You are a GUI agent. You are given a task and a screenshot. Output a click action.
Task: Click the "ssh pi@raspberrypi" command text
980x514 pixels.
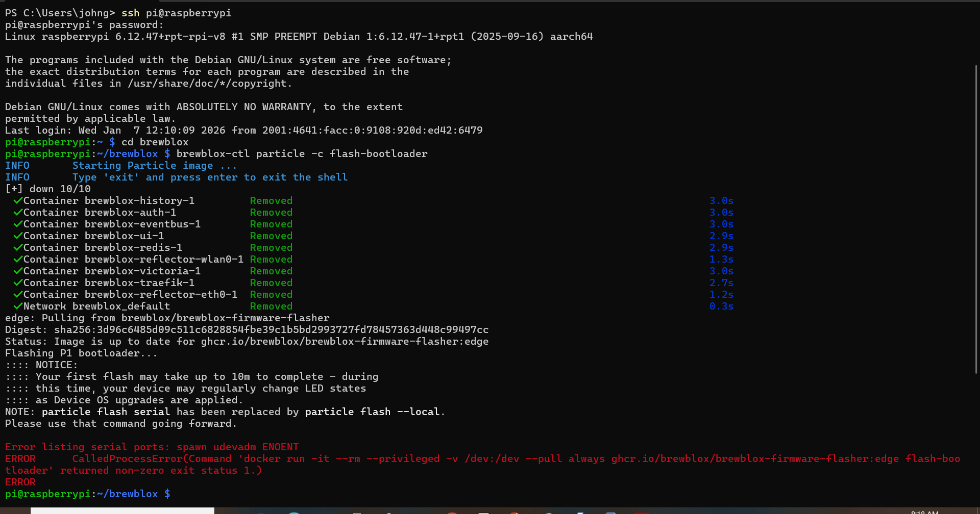[x=176, y=13]
